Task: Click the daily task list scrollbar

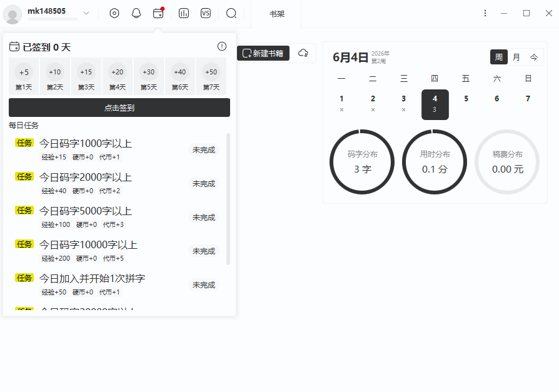Action: click(x=228, y=199)
